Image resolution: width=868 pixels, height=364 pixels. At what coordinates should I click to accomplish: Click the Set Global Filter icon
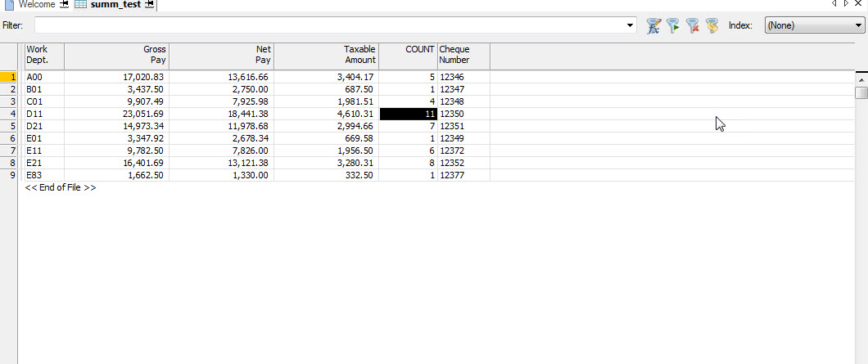(x=712, y=26)
